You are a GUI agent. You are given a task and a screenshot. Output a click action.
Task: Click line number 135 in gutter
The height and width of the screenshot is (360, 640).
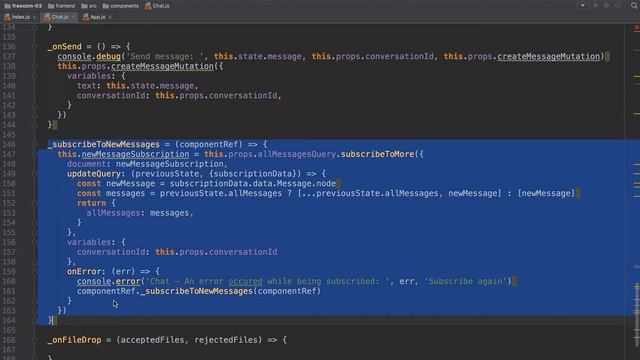tap(9, 37)
